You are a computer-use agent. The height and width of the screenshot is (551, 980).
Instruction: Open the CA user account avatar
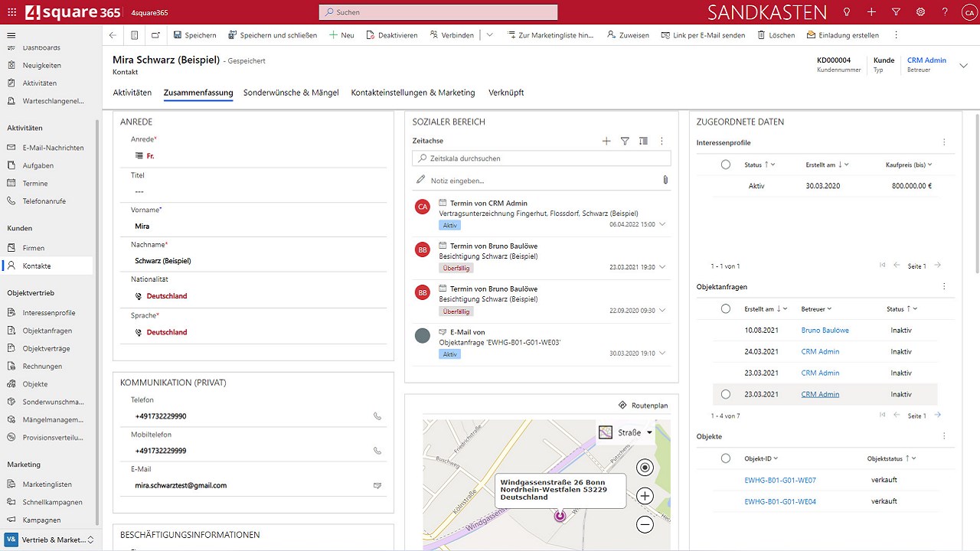[x=969, y=12]
